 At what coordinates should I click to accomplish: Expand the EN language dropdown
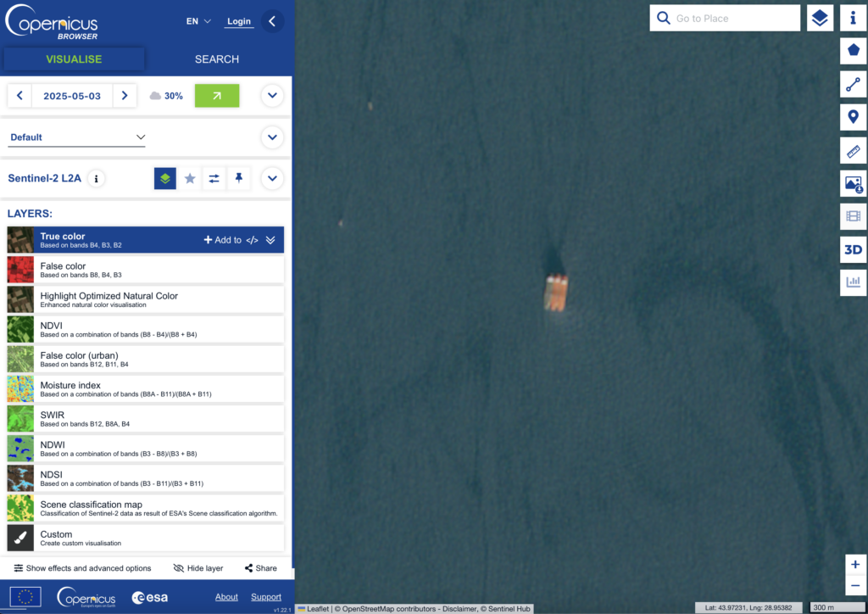click(x=198, y=21)
